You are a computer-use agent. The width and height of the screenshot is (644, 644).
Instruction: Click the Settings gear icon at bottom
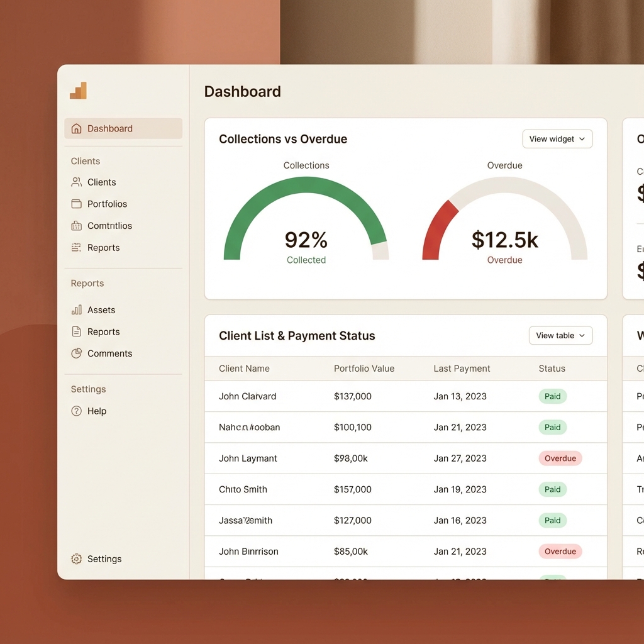77,559
